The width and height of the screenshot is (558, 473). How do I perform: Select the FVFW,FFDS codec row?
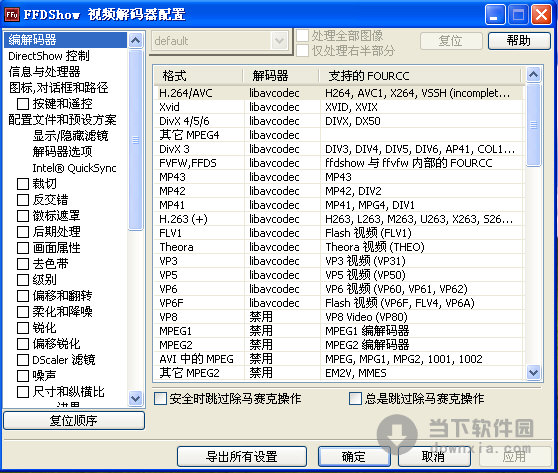pos(339,163)
